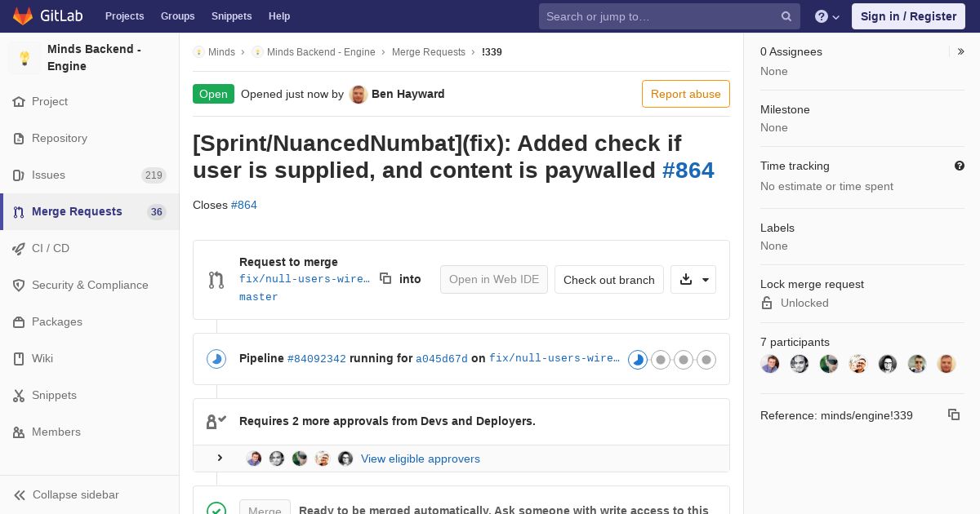This screenshot has width=980, height=514.
Task: Click the Snippets scissors icon in the sidebar
Action: [19, 396]
